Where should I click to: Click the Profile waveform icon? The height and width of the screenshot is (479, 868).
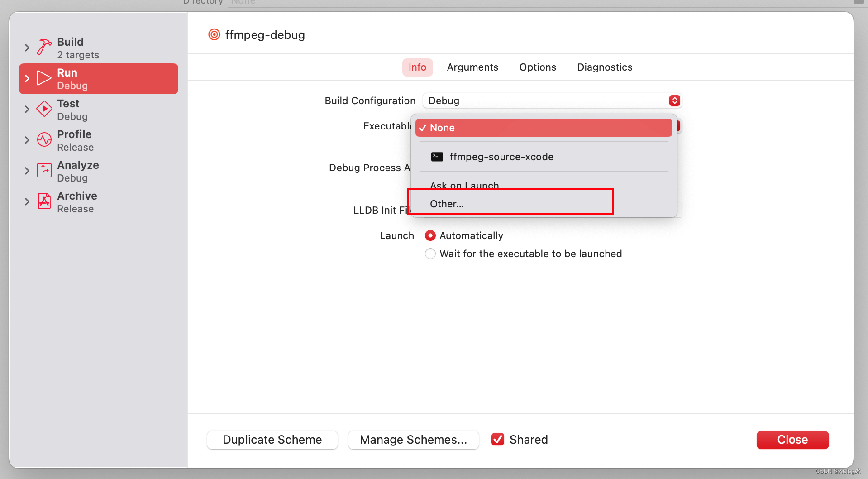coord(44,139)
